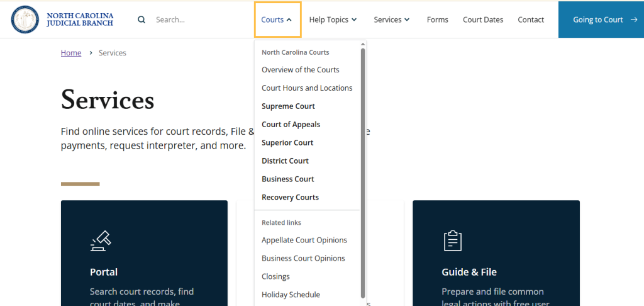Image resolution: width=644 pixels, height=306 pixels.
Task: Type in the Search input field
Action: (x=195, y=20)
